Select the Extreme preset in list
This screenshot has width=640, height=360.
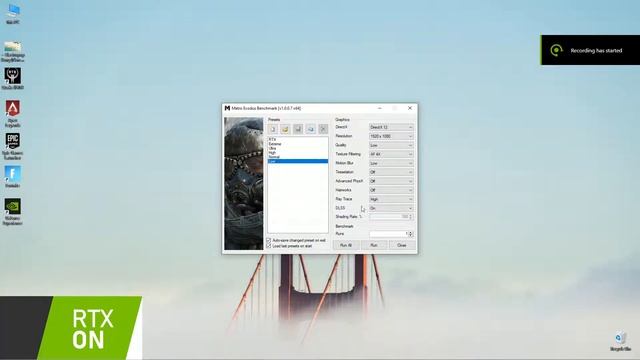click(x=298, y=144)
